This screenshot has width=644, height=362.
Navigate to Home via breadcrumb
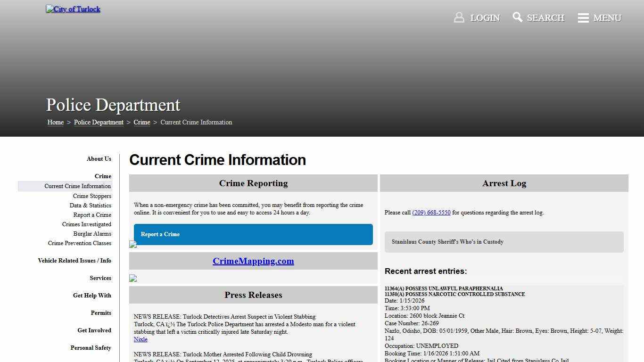(55, 122)
